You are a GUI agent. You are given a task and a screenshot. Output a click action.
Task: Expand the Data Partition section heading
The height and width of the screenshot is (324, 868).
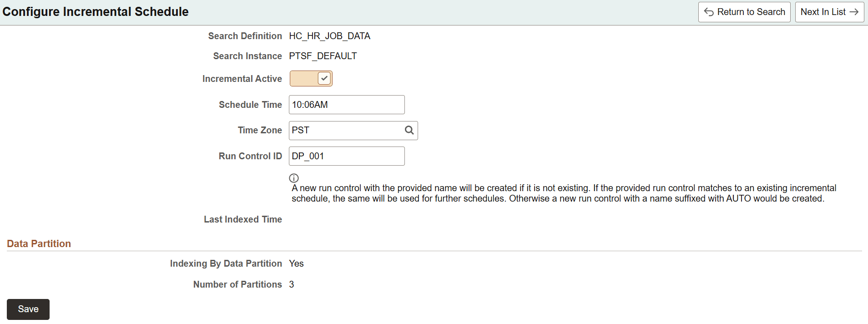click(x=39, y=243)
